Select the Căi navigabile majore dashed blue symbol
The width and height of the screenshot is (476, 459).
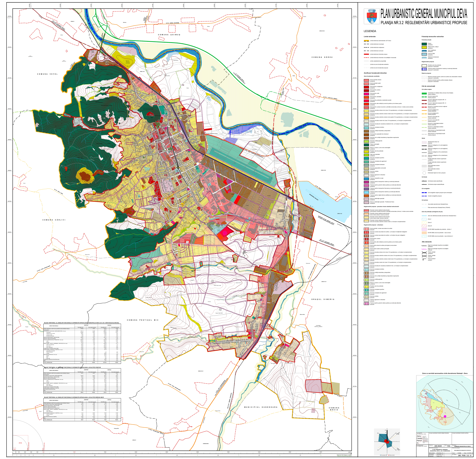tap(424, 193)
